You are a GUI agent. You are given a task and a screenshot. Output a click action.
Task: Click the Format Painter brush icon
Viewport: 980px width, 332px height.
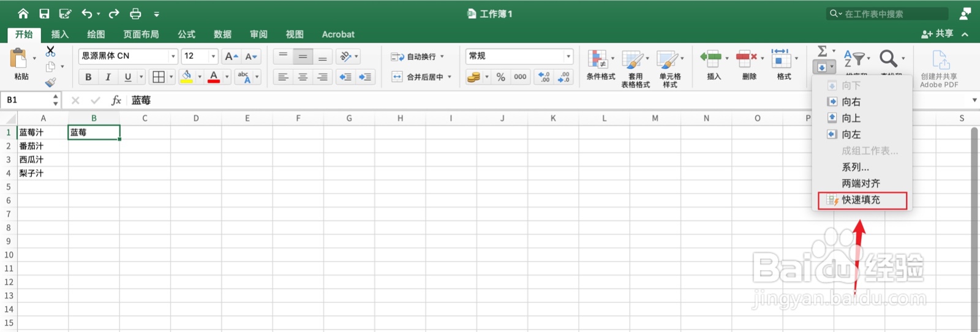coord(50,82)
